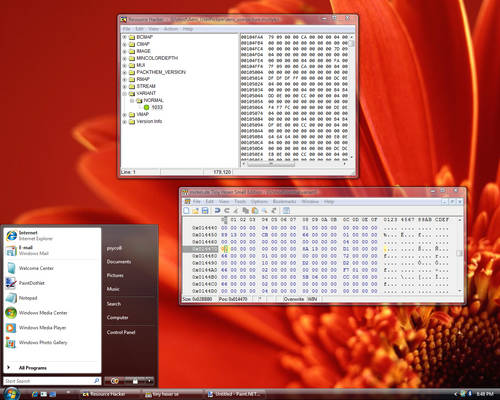Screen dimensions: 500x400
Task: Click the power button in Start menu
Action: click(114, 381)
